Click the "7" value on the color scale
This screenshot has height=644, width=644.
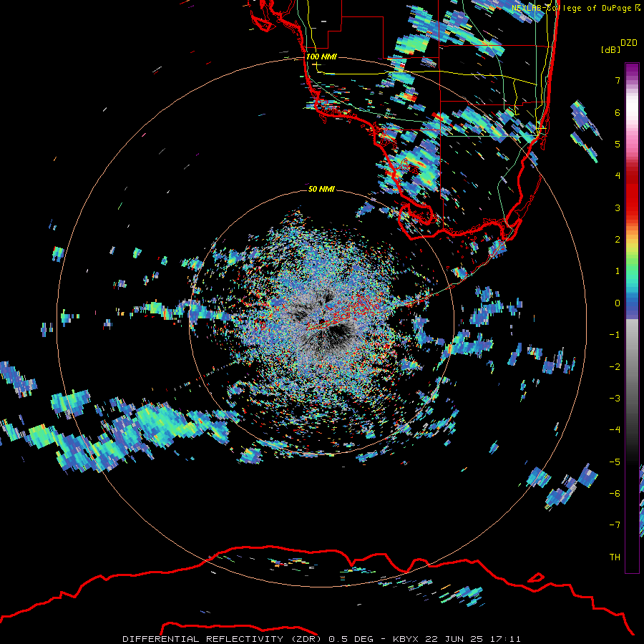click(x=618, y=80)
